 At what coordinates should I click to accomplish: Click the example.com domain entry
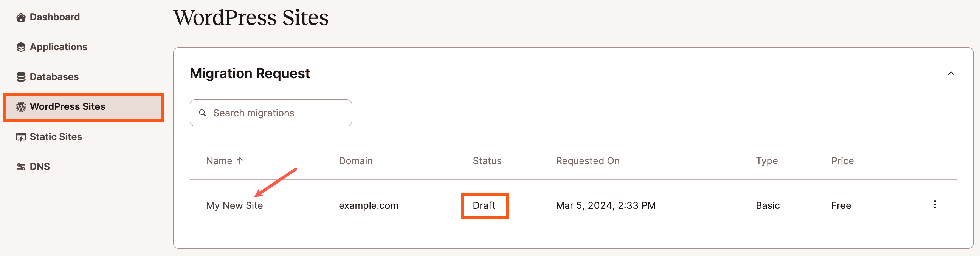coord(369,205)
